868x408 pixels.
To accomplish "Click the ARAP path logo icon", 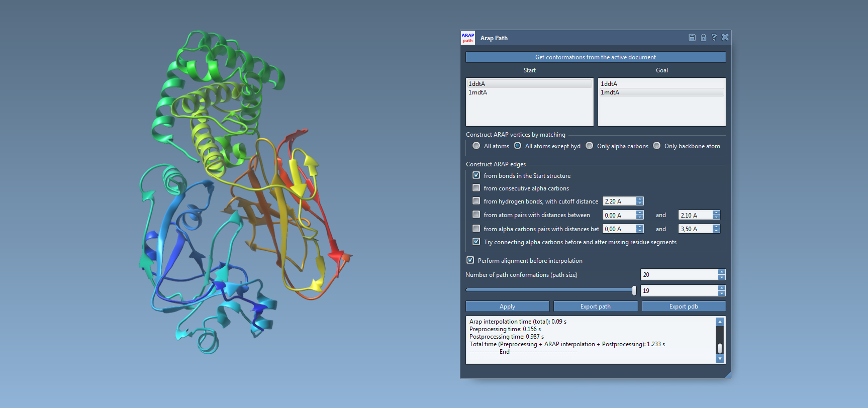I will pos(468,38).
